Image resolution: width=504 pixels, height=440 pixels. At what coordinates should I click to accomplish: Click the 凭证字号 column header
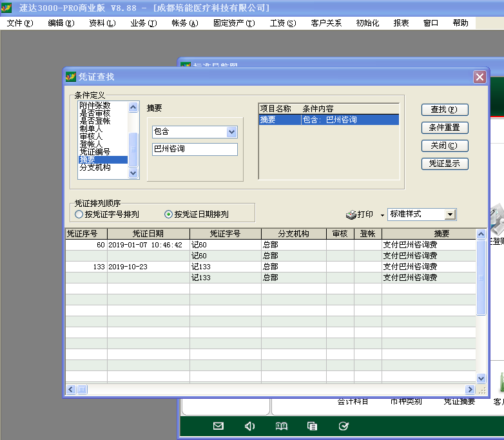tap(226, 234)
